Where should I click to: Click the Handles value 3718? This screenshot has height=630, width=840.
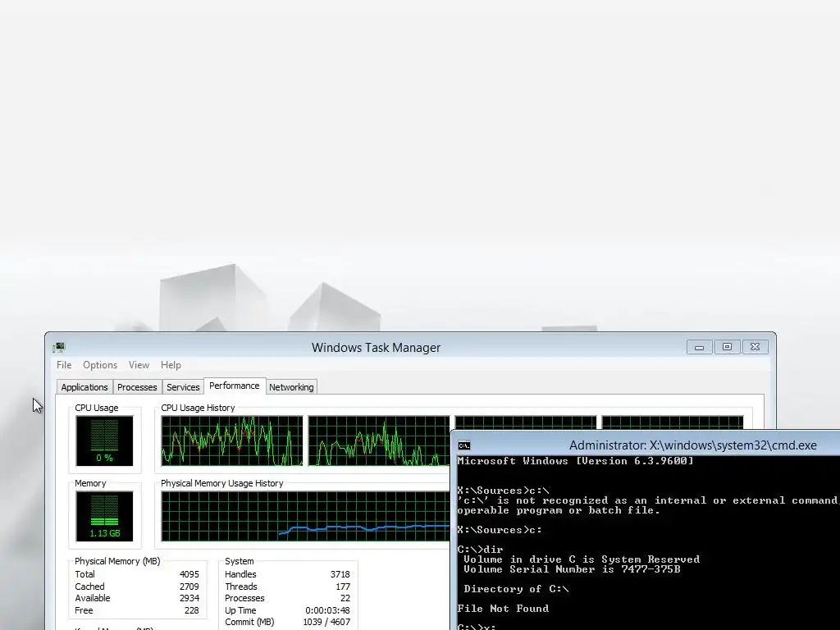click(x=340, y=574)
